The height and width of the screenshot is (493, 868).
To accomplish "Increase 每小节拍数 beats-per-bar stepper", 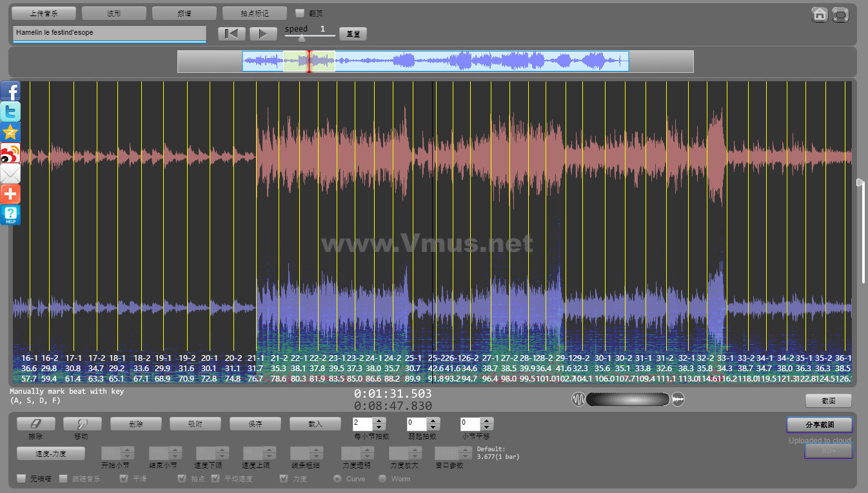I will (380, 421).
